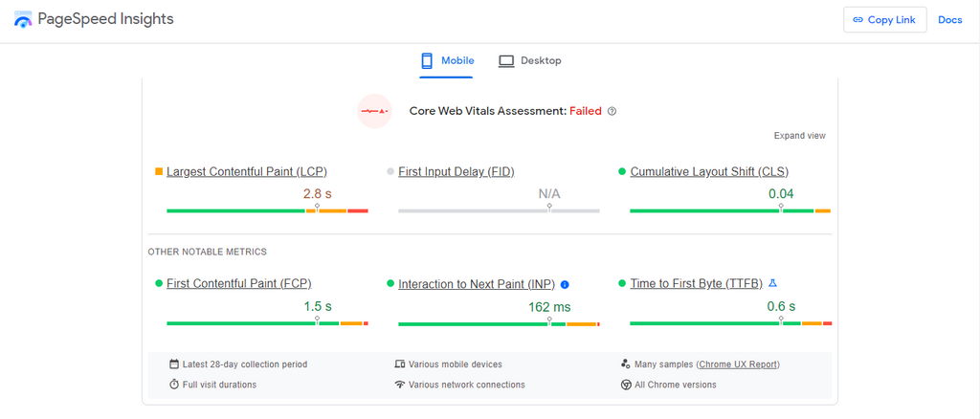
Task: Open Interaction to Next Paint (INP) link
Action: (477, 284)
